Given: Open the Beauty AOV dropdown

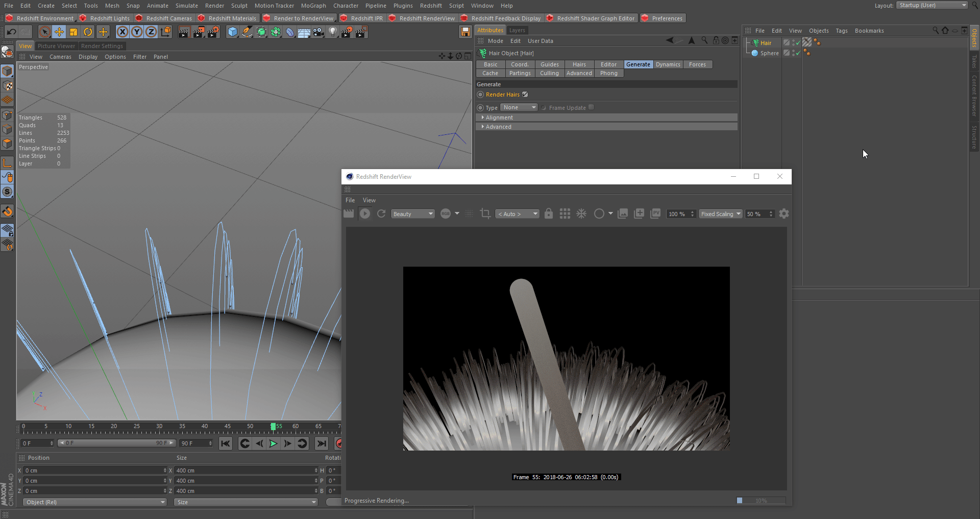Looking at the screenshot, I should tap(412, 214).
